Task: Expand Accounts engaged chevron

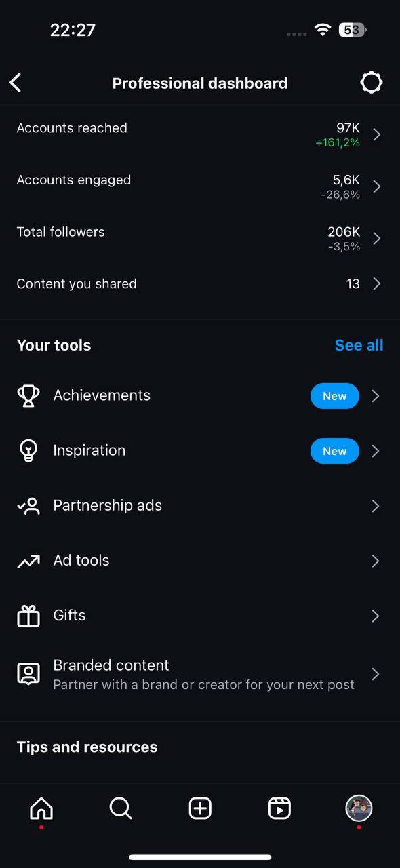Action: pos(377,186)
